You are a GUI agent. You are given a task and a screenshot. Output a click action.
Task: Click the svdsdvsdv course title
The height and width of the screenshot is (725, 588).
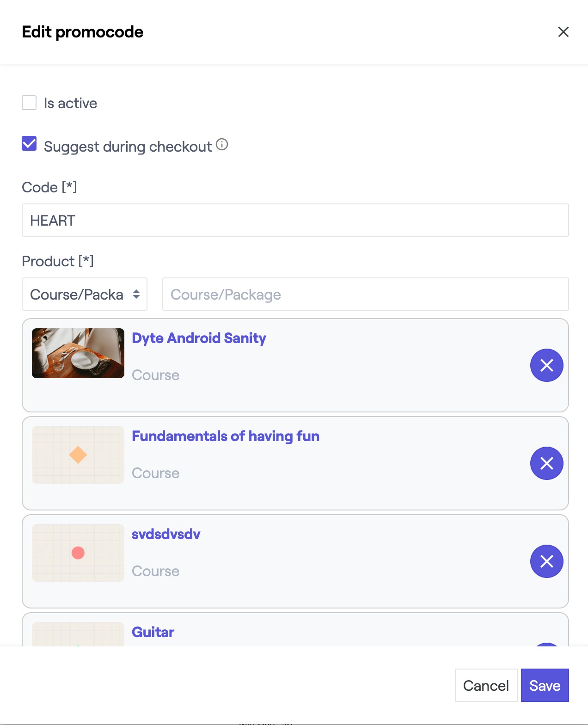click(x=166, y=534)
